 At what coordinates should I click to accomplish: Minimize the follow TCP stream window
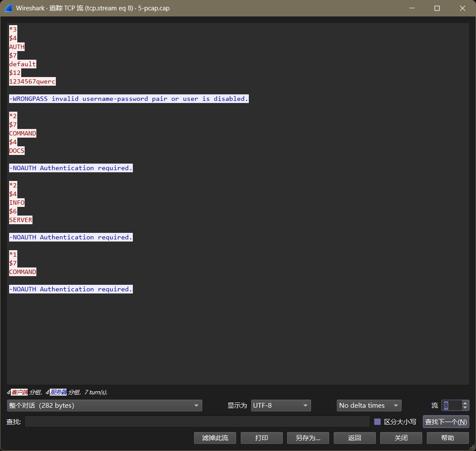(x=412, y=8)
